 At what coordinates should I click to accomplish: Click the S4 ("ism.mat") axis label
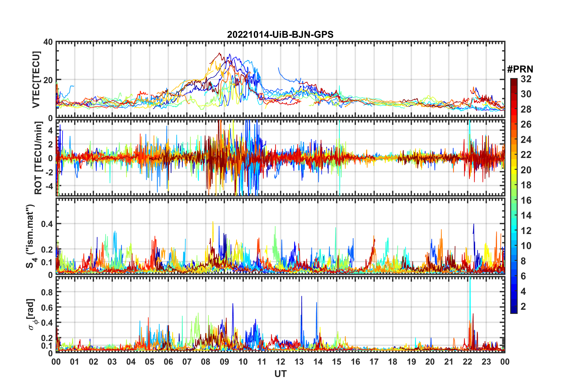pyautogui.click(x=31, y=236)
